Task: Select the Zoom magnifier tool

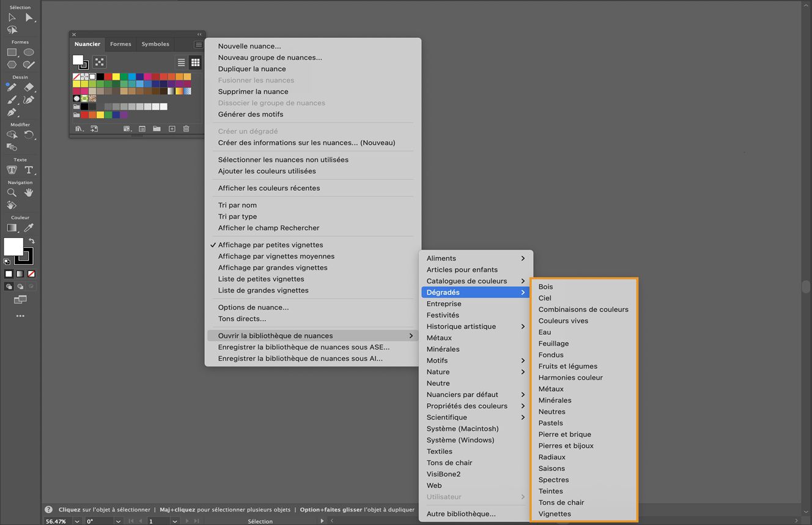Action: pos(12,192)
